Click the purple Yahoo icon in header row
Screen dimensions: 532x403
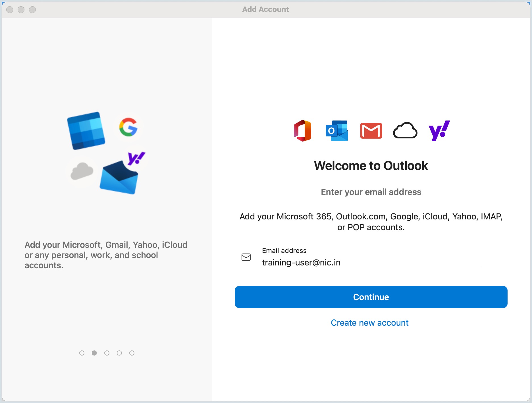[x=439, y=131]
